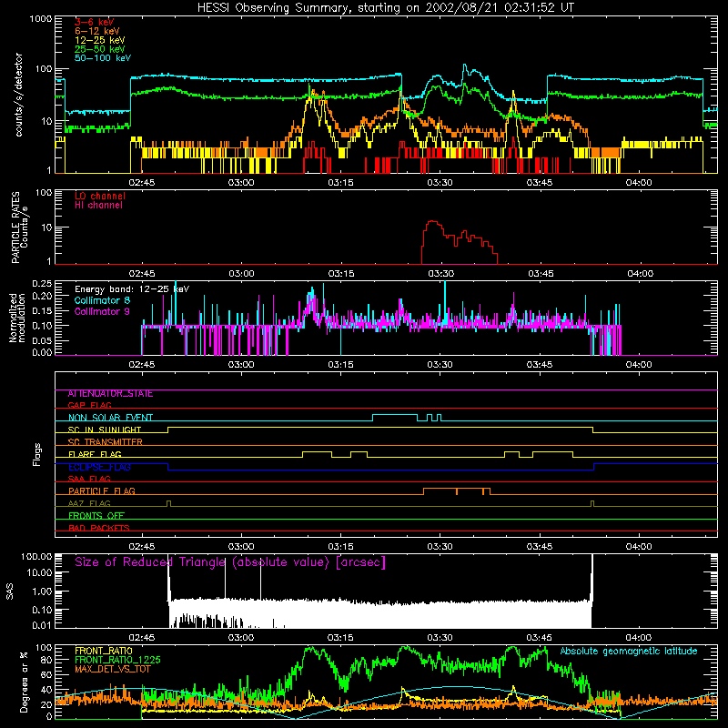
Task: Select the LO channel legend label
Action: 100,196
